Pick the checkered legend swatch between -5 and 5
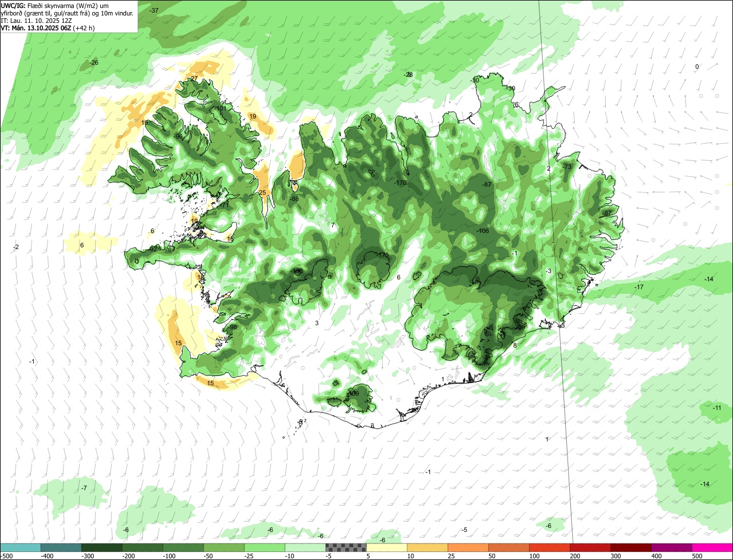Viewport: 733px width, 560px height. pyautogui.click(x=346, y=547)
